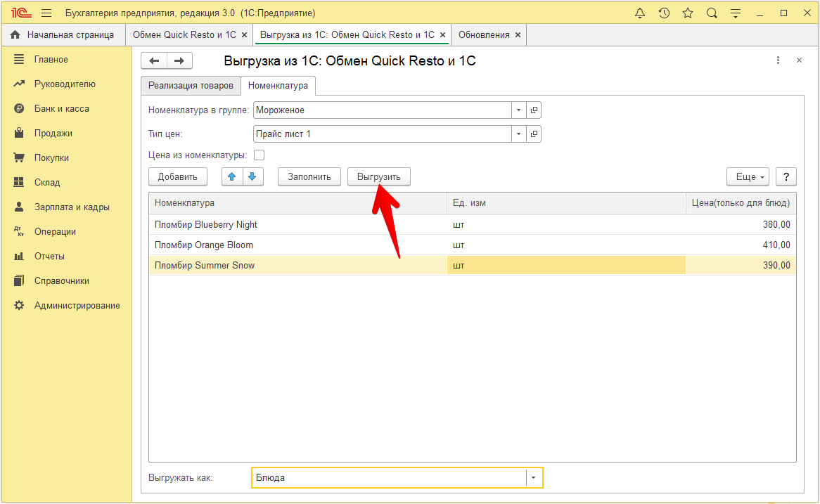Sort by the Номенклатура column header
This screenshot has height=504, width=820.
pos(297,203)
